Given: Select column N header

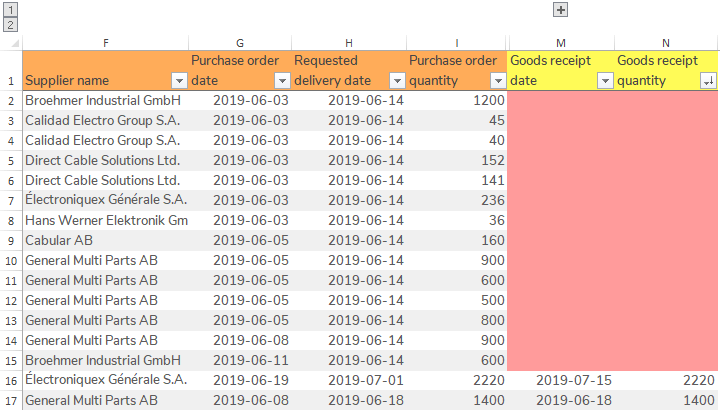Looking at the screenshot, I should tap(666, 42).
